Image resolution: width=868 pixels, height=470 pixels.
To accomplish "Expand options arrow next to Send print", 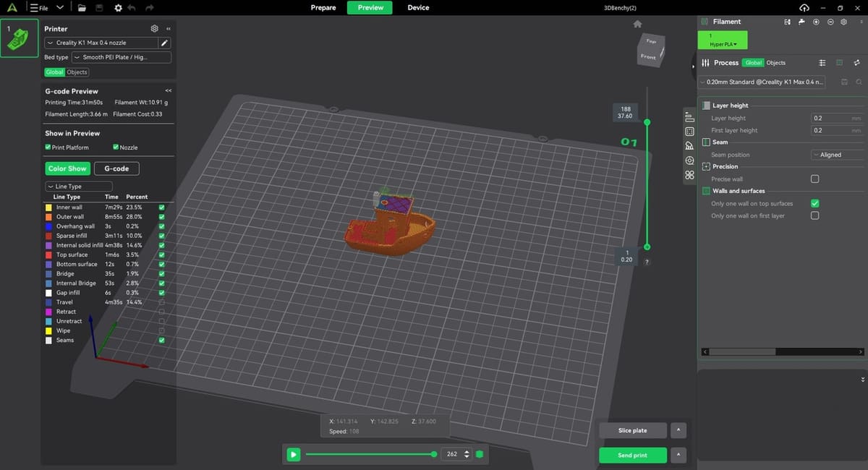I will point(678,455).
